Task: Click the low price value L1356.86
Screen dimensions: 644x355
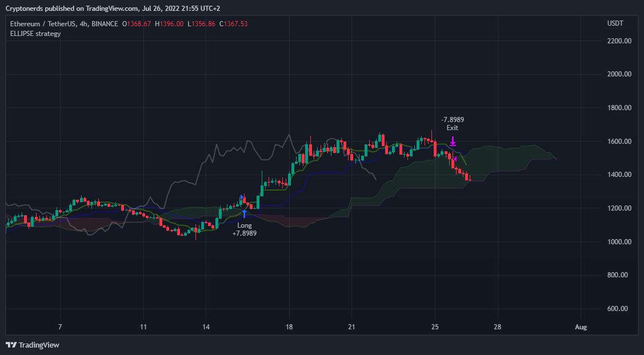Action: click(201, 24)
